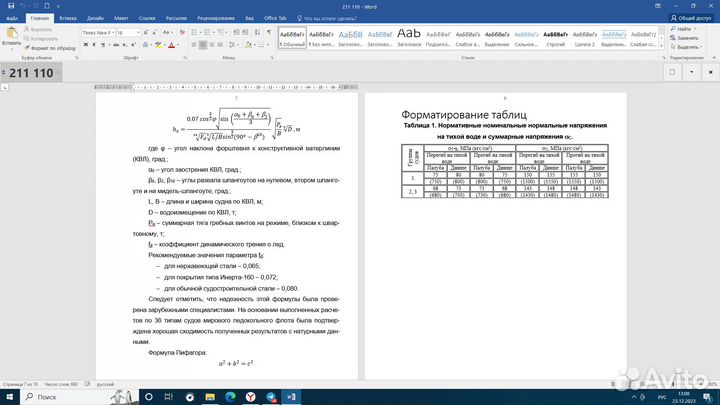Cut selection with Вырезать

(x=38, y=29)
